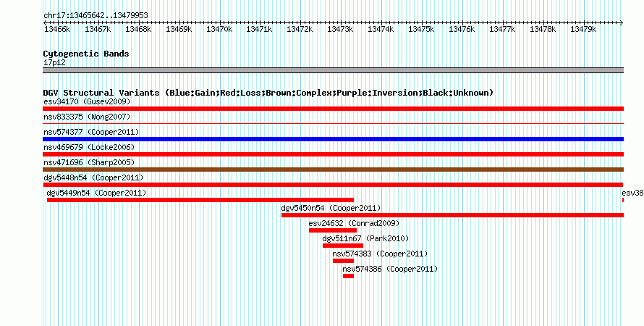Viewport: 644px width, 326px height.
Task: Open nsv574377 (Cooper2011) variant details
Action: 91,132
